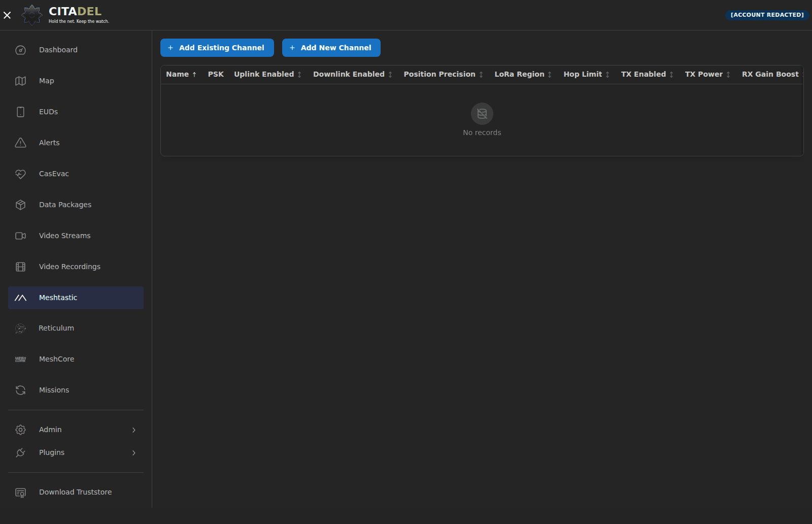Viewport: 812px width, 524px height.
Task: Expand the Plugins submenu chevron
Action: (134, 453)
